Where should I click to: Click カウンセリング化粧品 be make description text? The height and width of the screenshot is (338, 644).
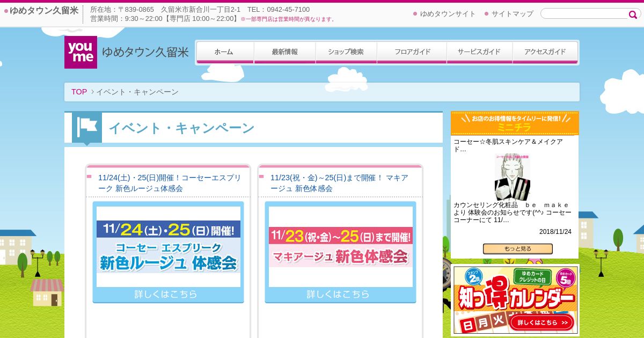[513, 212]
